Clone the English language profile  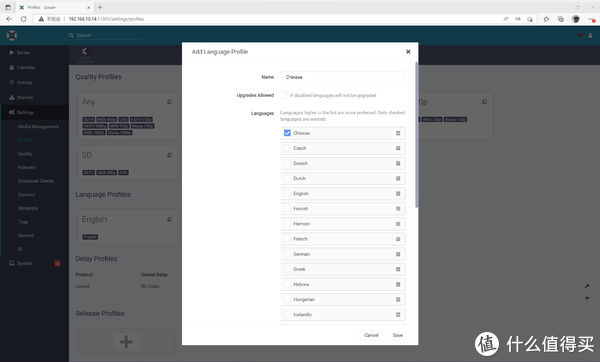pyautogui.click(x=170, y=219)
